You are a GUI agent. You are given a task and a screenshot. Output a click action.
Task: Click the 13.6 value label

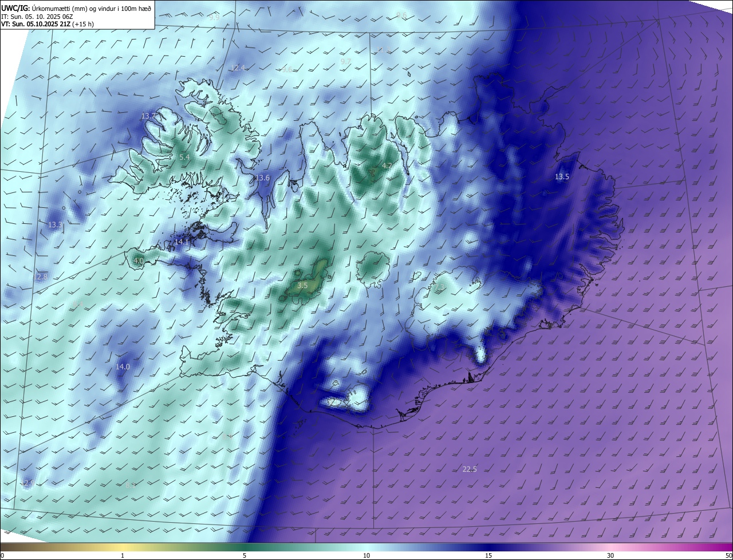[x=262, y=178]
